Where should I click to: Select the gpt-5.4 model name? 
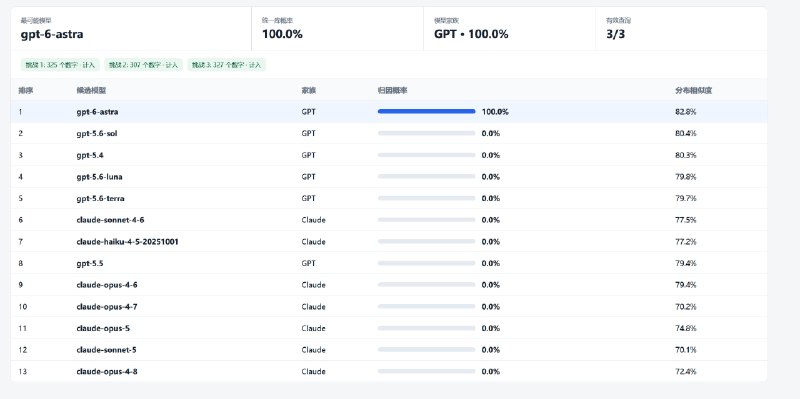pyautogui.click(x=90, y=155)
